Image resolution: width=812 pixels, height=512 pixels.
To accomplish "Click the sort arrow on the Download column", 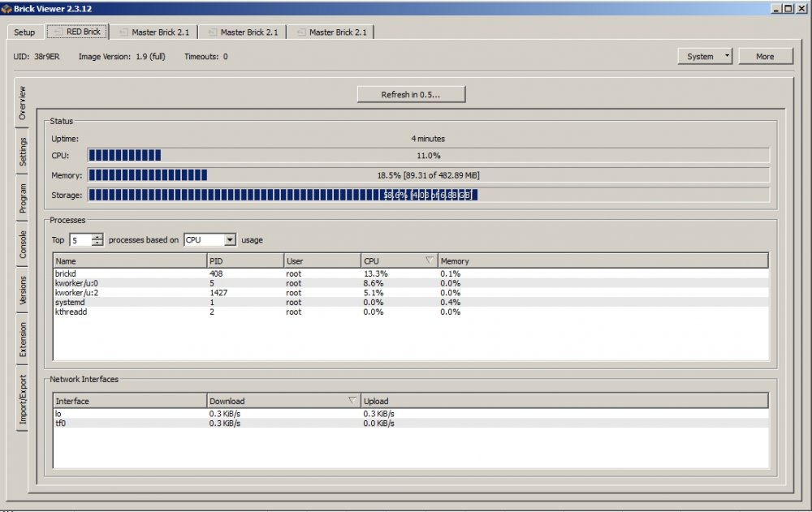I will (352, 399).
